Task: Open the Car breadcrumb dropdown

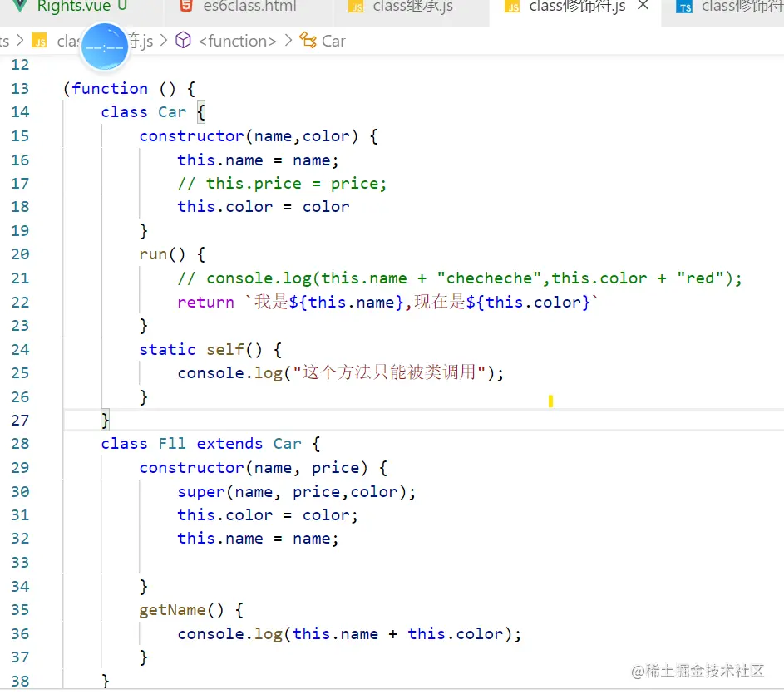Action: click(x=333, y=41)
